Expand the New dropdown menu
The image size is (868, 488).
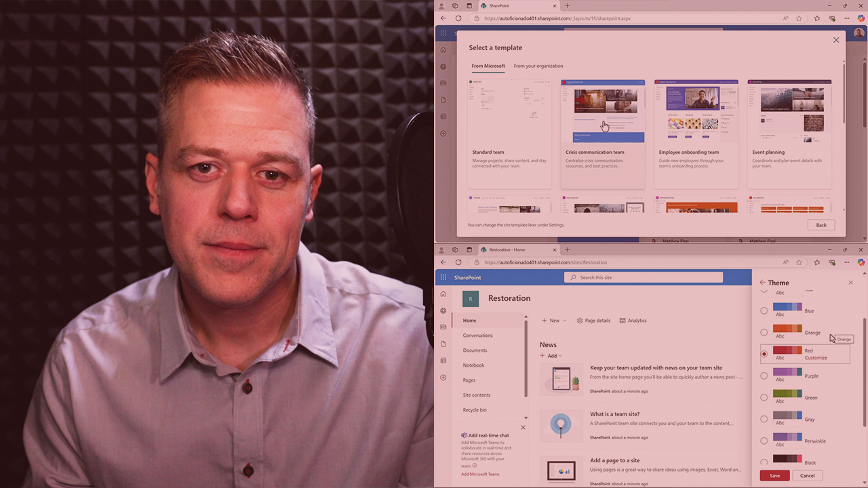click(x=554, y=321)
